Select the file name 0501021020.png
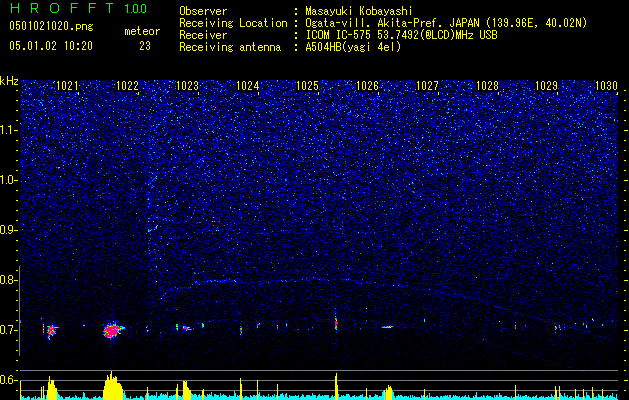The height and width of the screenshot is (400, 629). 51,27
